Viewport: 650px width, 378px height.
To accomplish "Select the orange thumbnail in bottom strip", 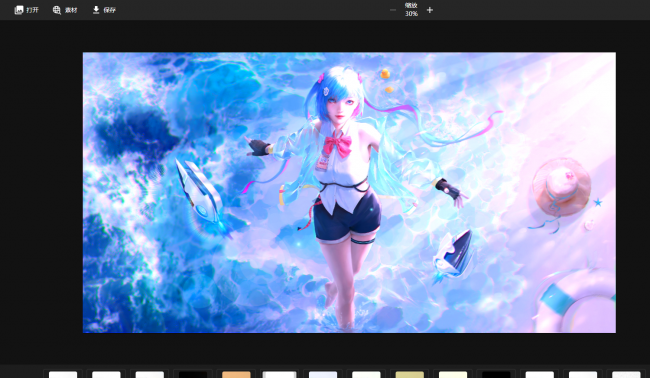I will point(236,375).
